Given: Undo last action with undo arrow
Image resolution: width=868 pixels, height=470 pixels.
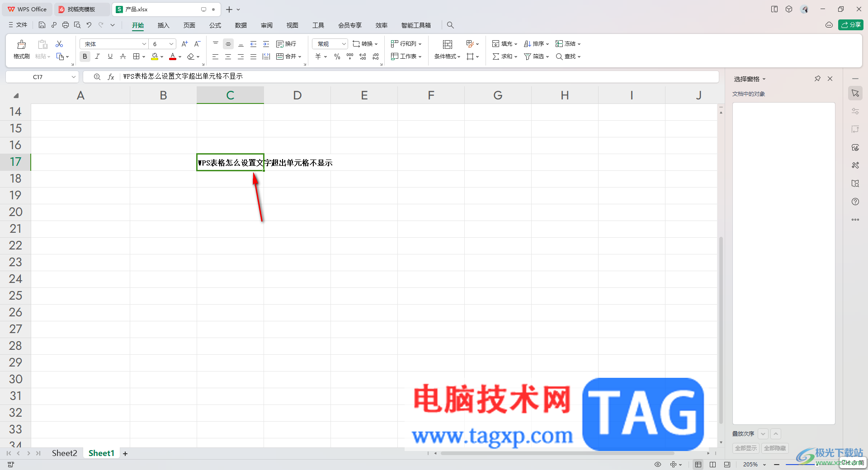Looking at the screenshot, I should [x=89, y=25].
